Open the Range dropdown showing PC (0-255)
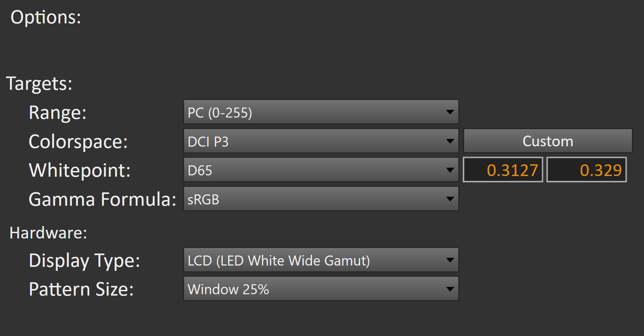644x336 pixels. (314, 112)
